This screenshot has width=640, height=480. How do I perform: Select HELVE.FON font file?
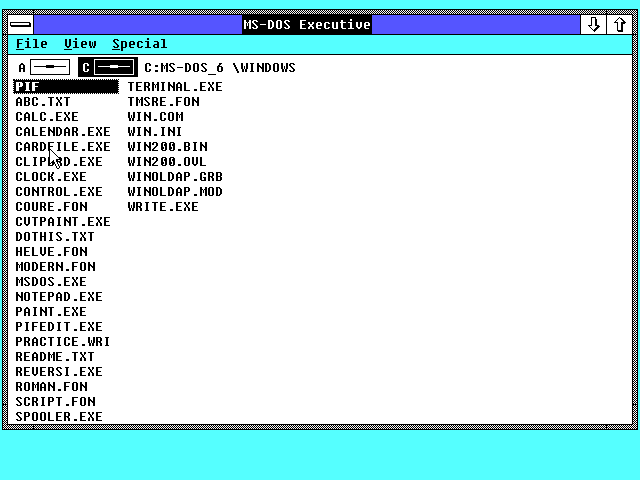click(x=51, y=252)
